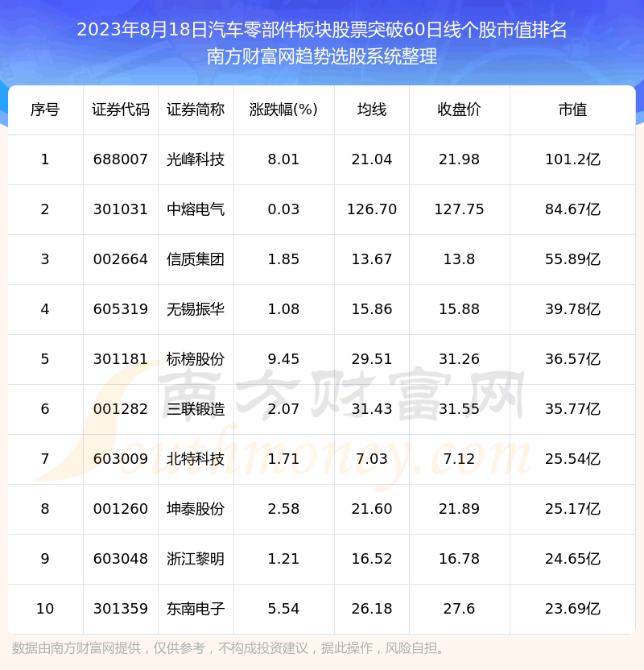Click market value 23.69亿
This screenshot has height=670, width=644.
click(x=572, y=609)
